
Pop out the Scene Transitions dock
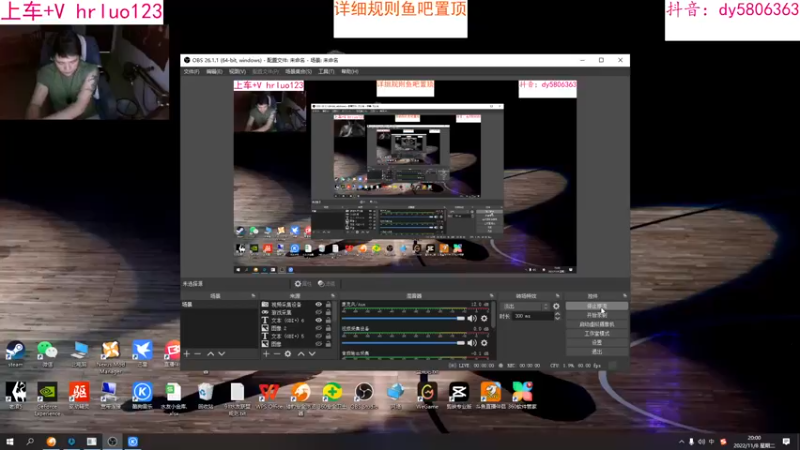click(x=557, y=296)
